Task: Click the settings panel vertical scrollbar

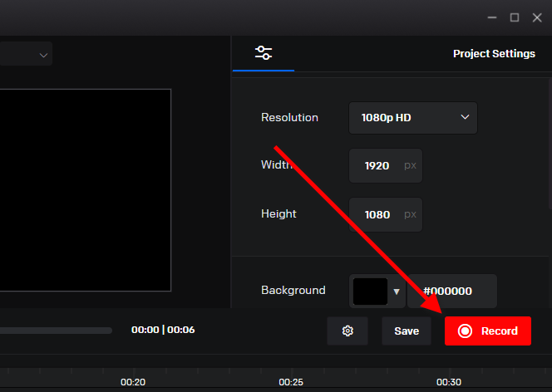Action: [550, 145]
